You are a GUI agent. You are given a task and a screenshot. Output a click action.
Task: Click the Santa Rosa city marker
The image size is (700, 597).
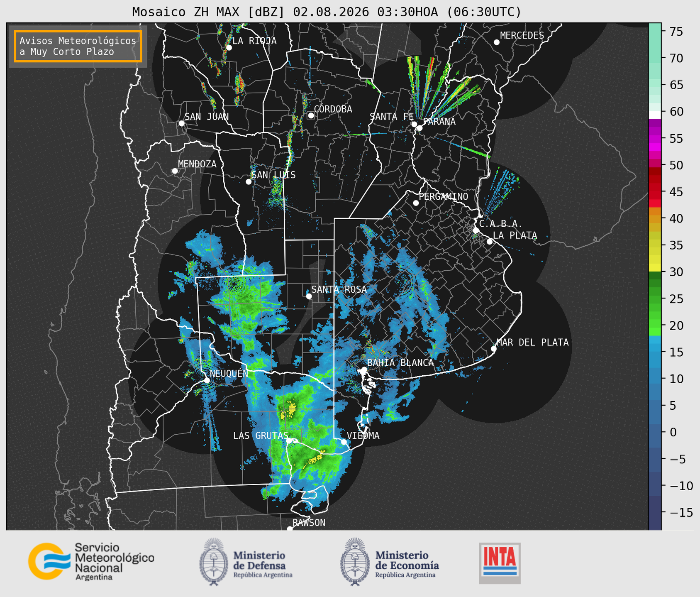pyautogui.click(x=309, y=296)
